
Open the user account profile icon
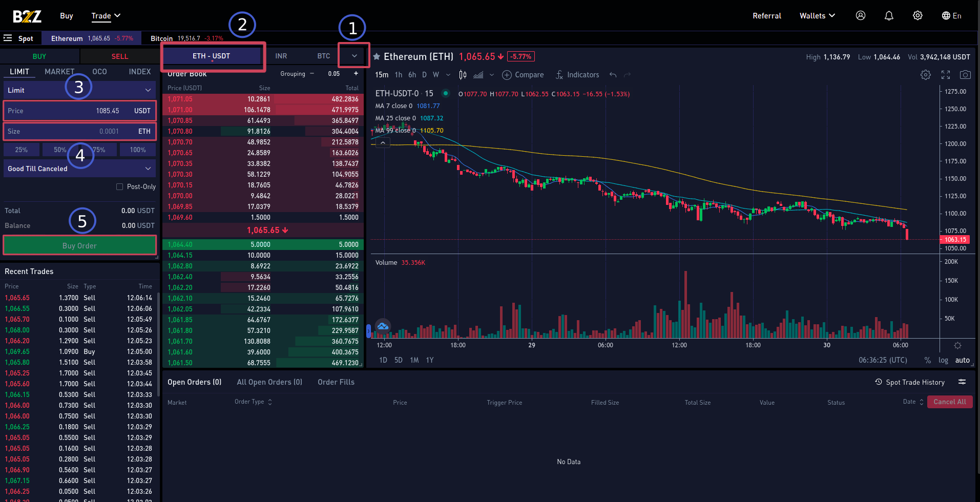(x=861, y=15)
